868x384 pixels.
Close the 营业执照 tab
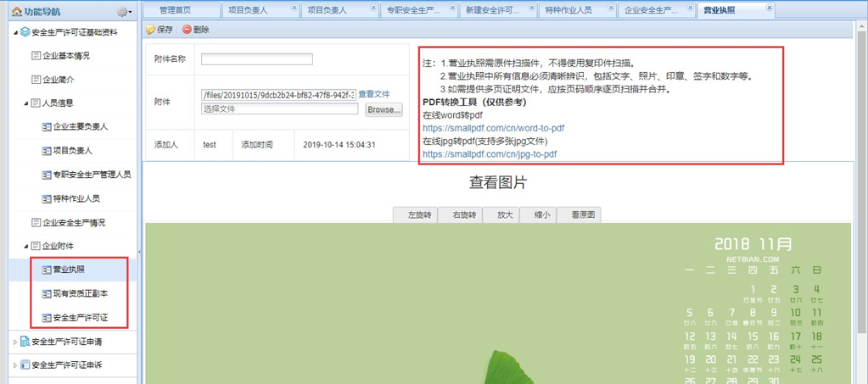click(769, 7)
